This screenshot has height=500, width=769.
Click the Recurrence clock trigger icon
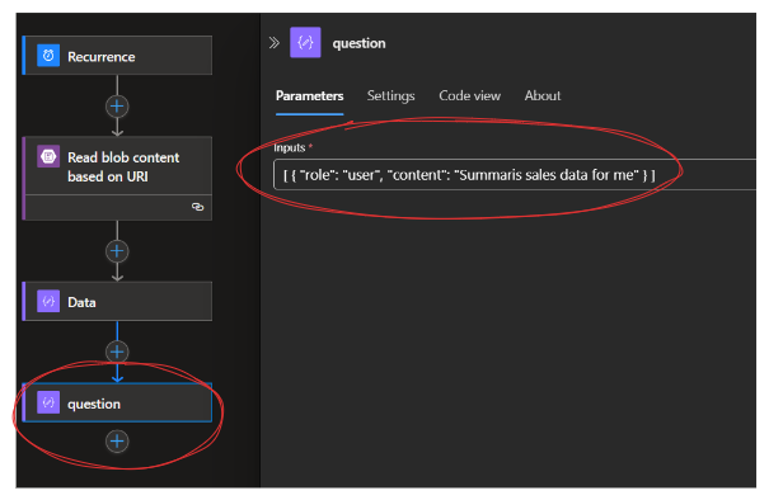[48, 56]
